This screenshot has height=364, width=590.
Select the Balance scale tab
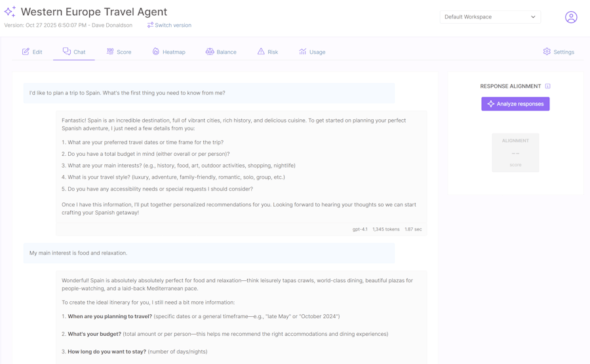221,52
